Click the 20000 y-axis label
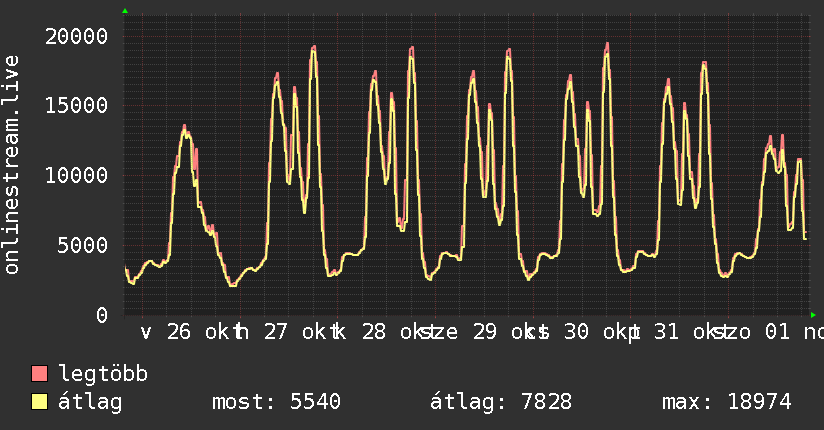The width and height of the screenshot is (824, 430). point(77,37)
